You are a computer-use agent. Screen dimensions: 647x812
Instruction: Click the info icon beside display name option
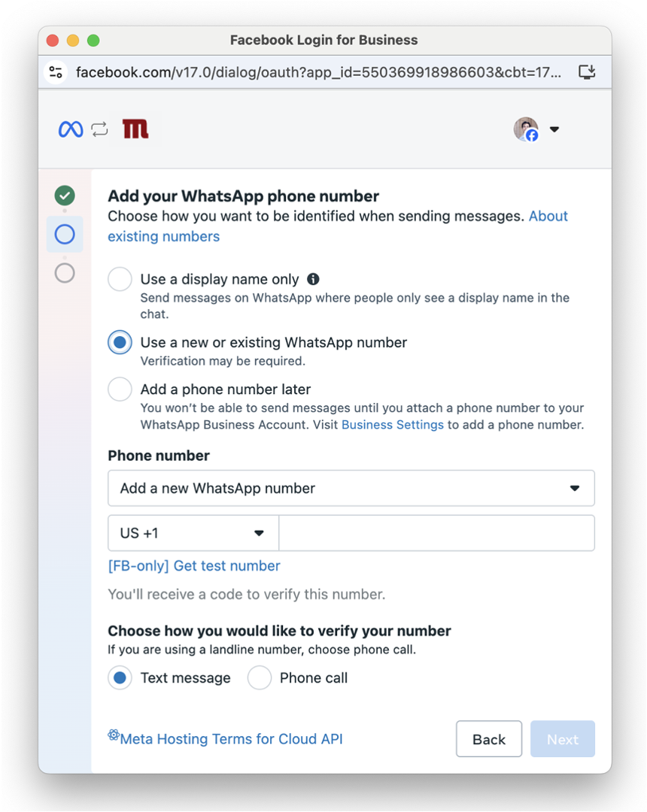tap(313, 278)
